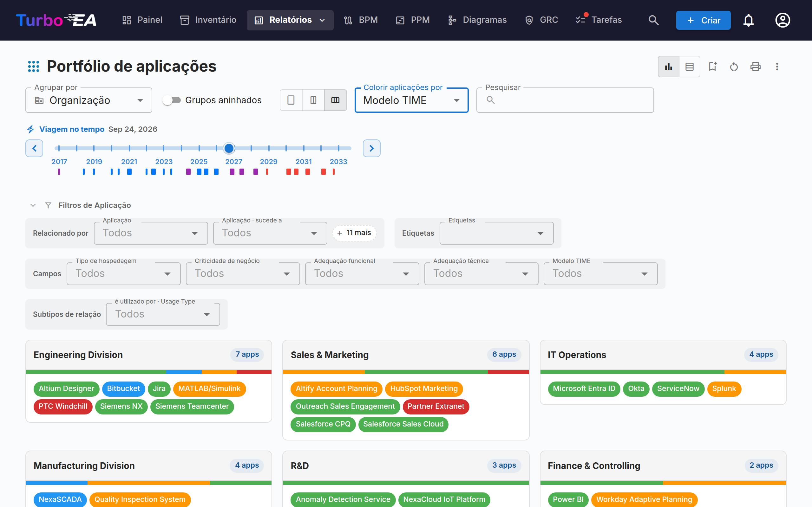This screenshot has height=507, width=812.
Task: Open the Agrupar por Organização dropdown
Action: click(89, 100)
